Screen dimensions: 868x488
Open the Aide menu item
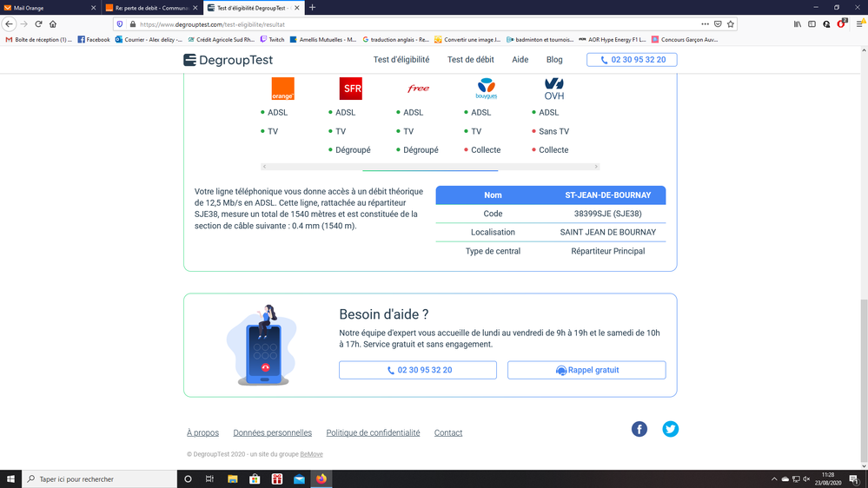coord(520,59)
